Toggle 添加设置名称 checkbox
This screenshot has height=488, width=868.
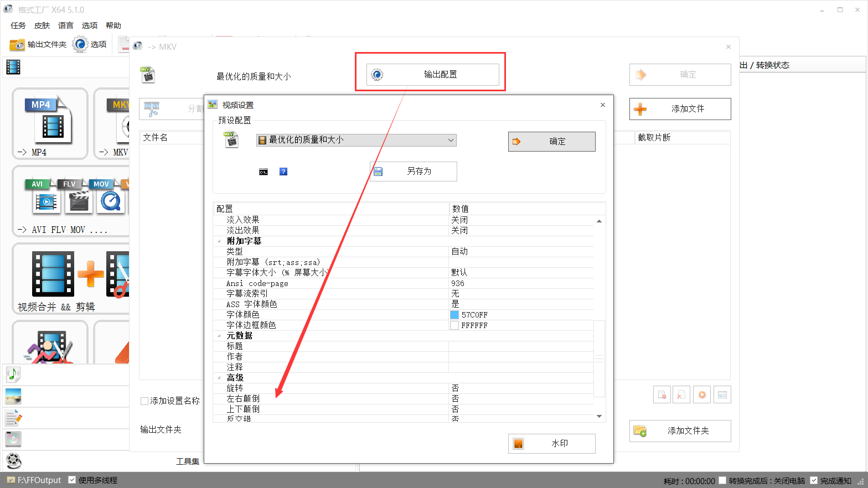[x=144, y=401]
